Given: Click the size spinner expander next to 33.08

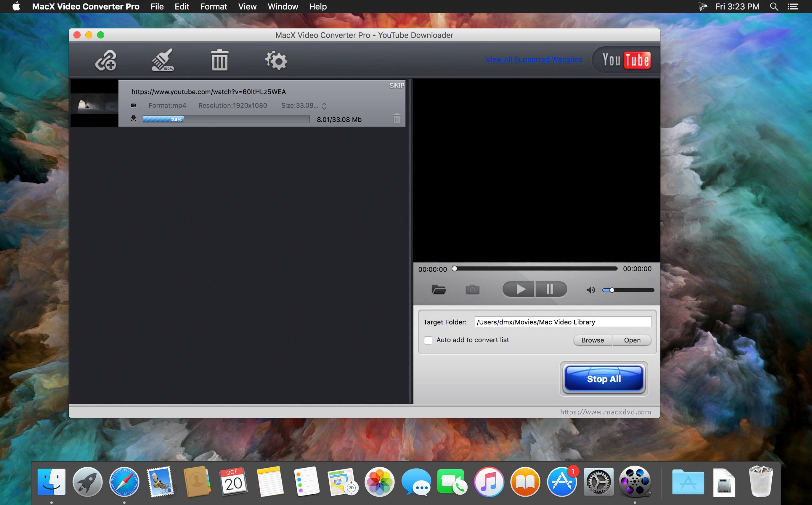Looking at the screenshot, I should 325,106.
